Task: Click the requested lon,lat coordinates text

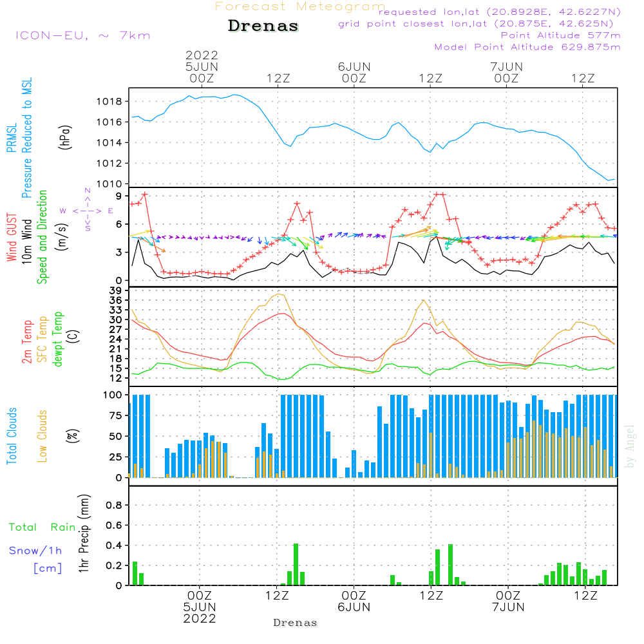Action: [500, 12]
